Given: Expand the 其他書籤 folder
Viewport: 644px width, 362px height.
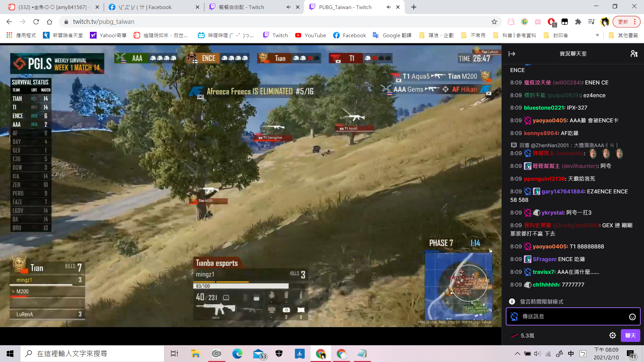Looking at the screenshot, I should pos(623,35).
